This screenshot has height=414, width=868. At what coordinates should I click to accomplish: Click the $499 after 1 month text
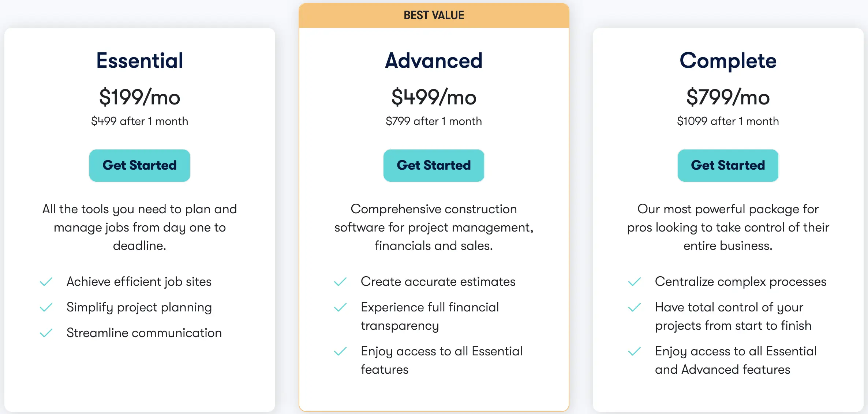(139, 121)
